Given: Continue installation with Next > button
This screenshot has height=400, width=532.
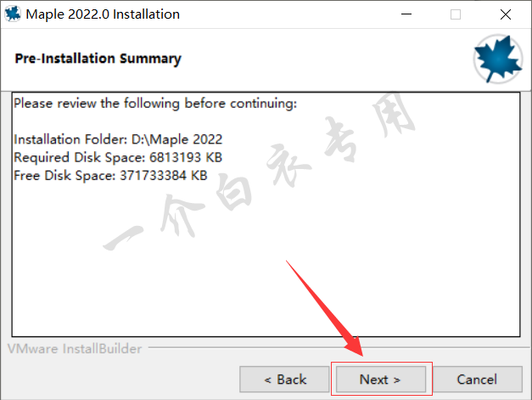Looking at the screenshot, I should pyautogui.click(x=381, y=380).
